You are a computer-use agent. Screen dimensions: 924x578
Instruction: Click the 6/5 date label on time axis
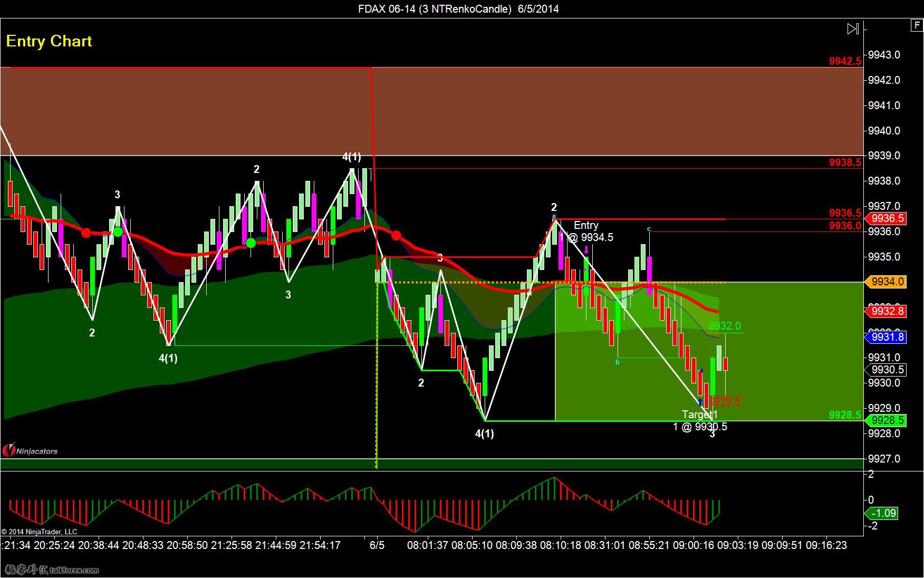377,545
